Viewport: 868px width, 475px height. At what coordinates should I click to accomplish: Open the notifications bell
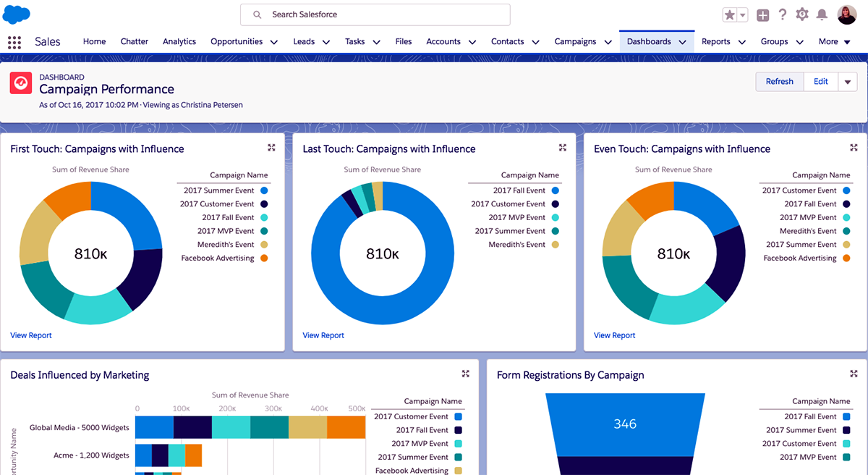click(822, 14)
